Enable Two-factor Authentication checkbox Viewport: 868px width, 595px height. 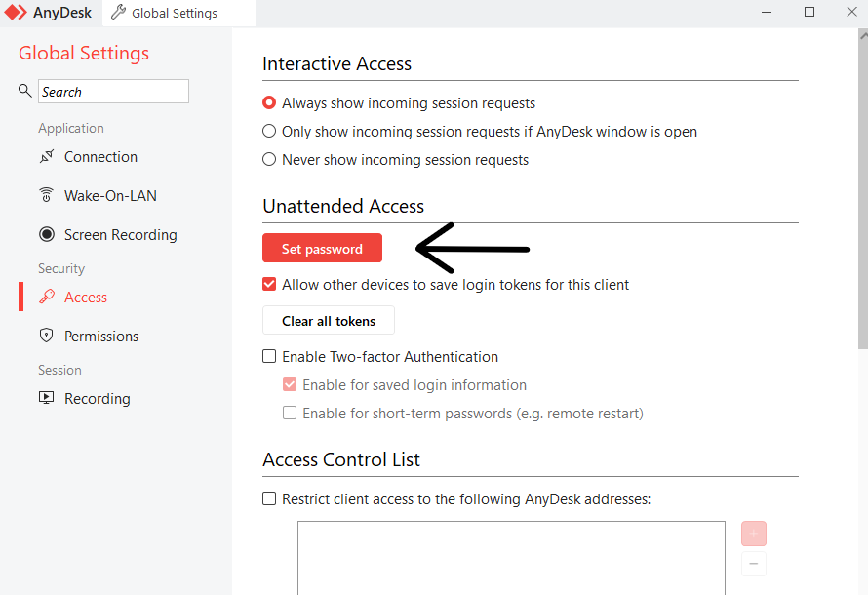(x=269, y=356)
